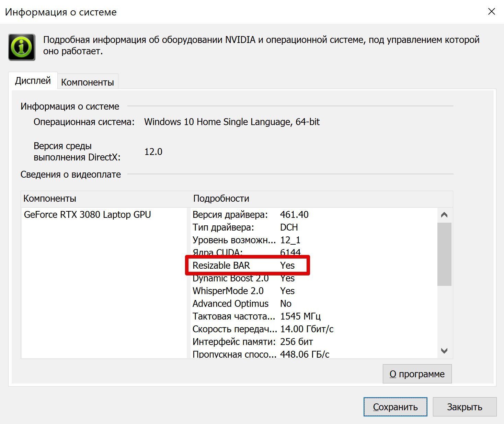Viewport: 504px width, 424px height.
Task: Select the Dynamic Boost 2.0 row
Action: tap(314, 278)
